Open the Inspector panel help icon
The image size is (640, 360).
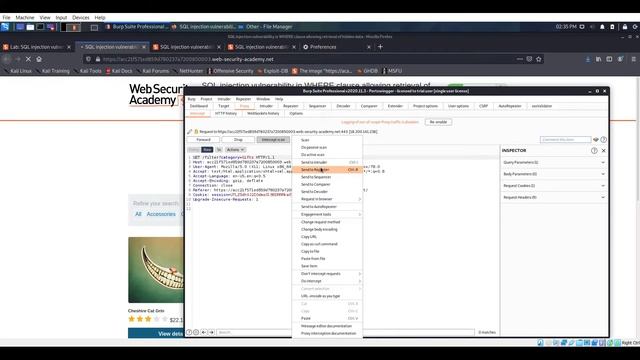[x=594, y=151]
